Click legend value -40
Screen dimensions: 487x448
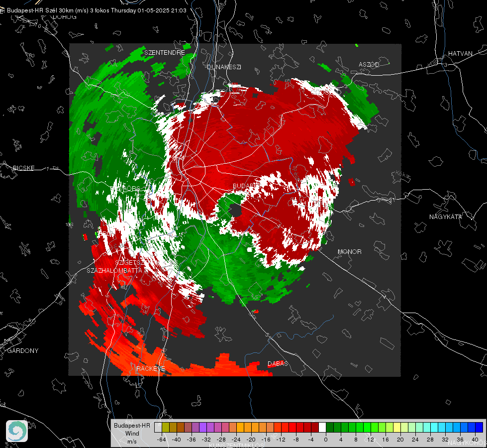coord(177,440)
